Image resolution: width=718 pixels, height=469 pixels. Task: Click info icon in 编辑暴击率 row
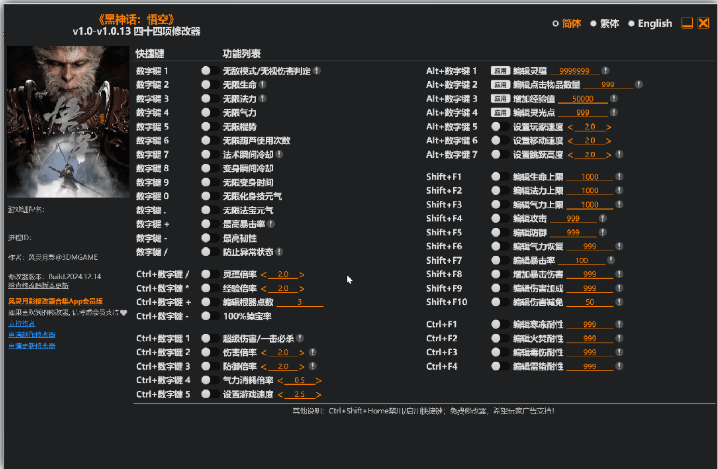[611, 260]
